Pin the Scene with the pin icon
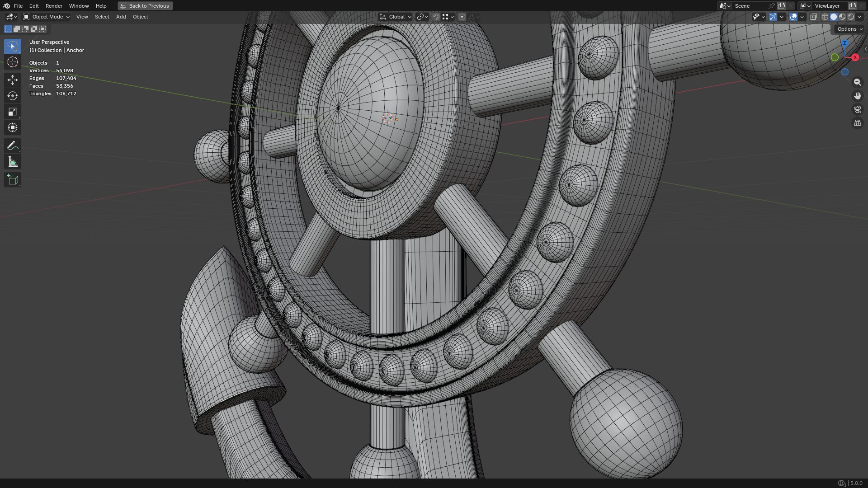 (772, 6)
